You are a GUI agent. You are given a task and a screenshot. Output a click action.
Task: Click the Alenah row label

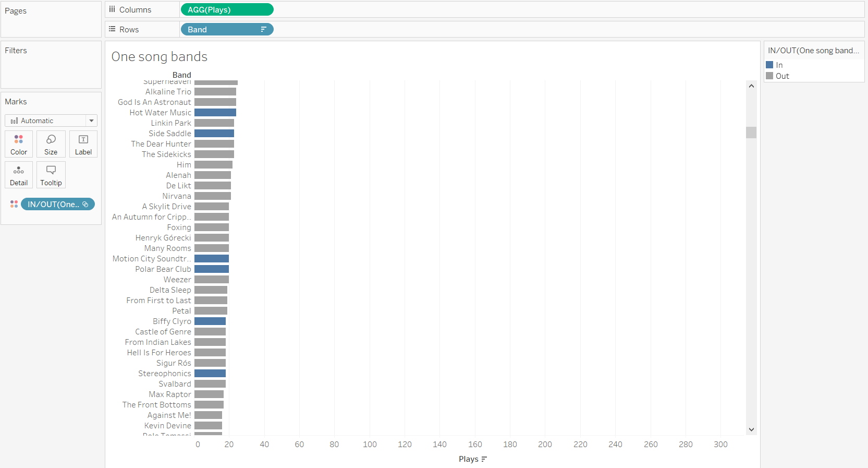coord(178,175)
